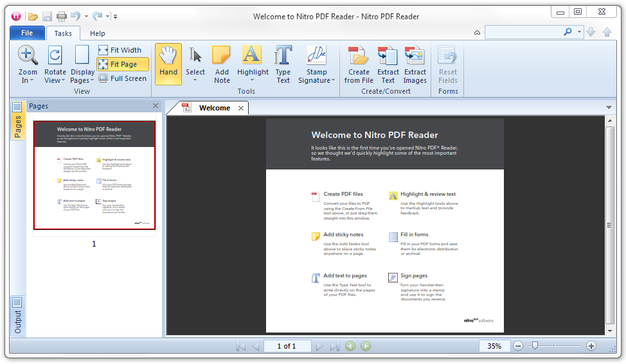Click the vertical scrollbar down arrow

610,331
